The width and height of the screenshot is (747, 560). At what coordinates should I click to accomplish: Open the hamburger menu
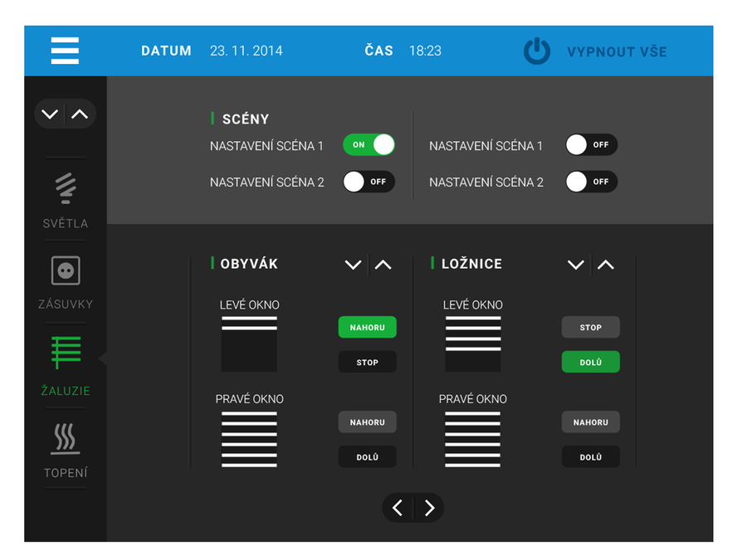(x=65, y=51)
